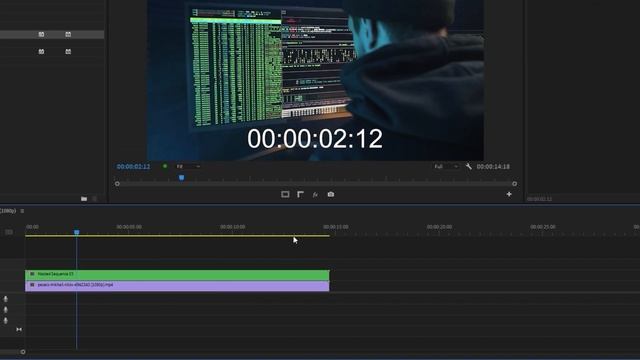Viewport: 640px width, 360px height.
Task: Open the Full playback resolution dropdown
Action: (x=446, y=167)
